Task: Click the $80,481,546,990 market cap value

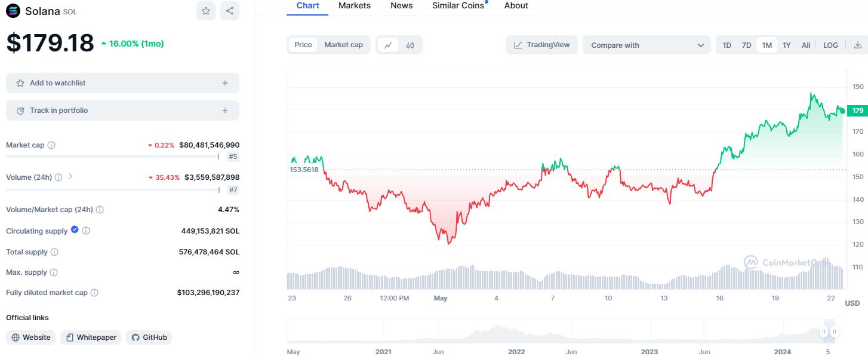Action: (209, 145)
